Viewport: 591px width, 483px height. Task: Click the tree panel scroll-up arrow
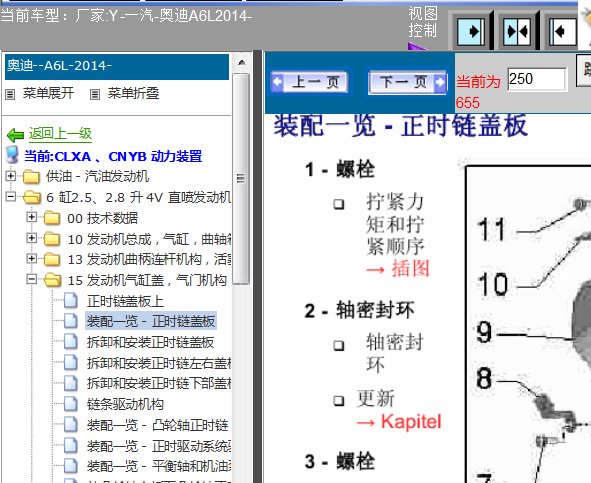pos(242,63)
